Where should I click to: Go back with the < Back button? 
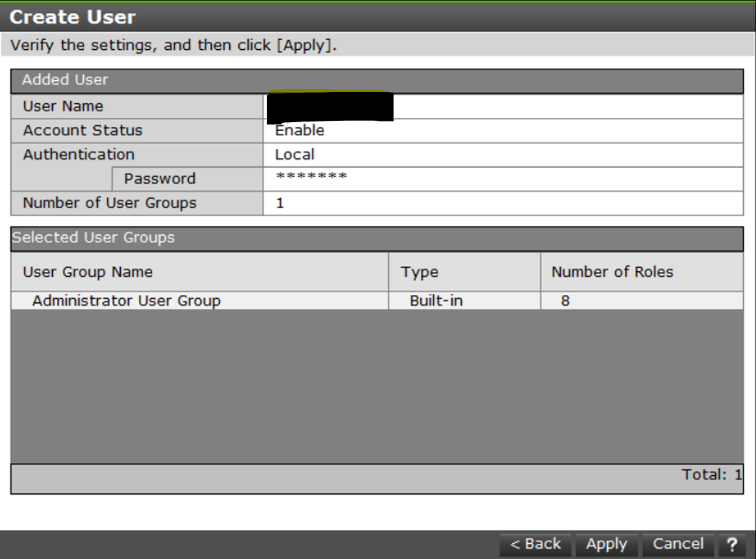point(535,545)
